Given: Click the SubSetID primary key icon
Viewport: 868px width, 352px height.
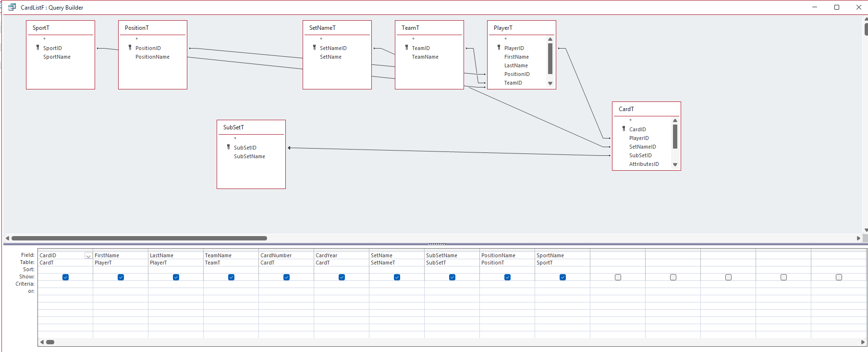Looking at the screenshot, I should pos(229,147).
